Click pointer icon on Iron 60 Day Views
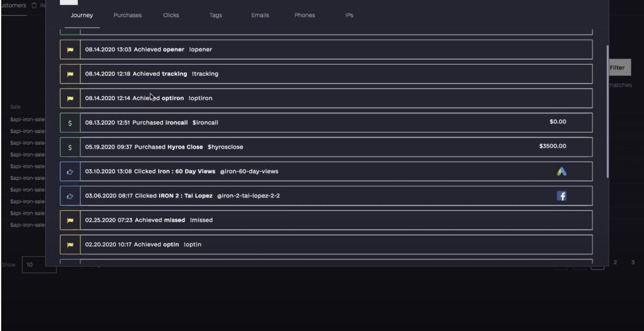 tap(70, 172)
